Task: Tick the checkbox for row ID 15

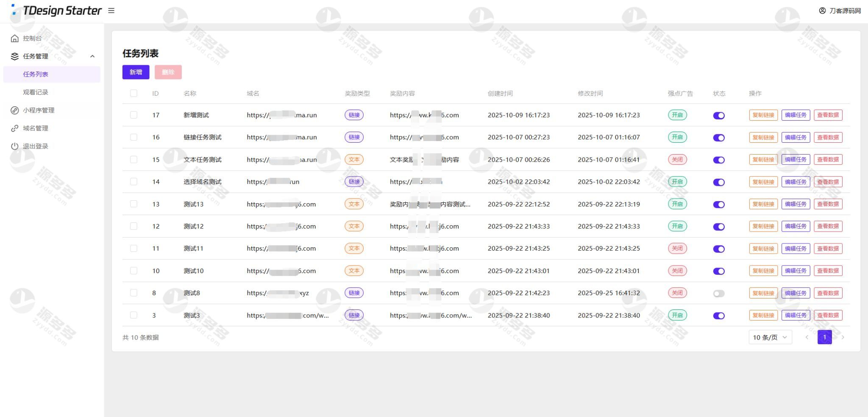Action: pyautogui.click(x=134, y=160)
